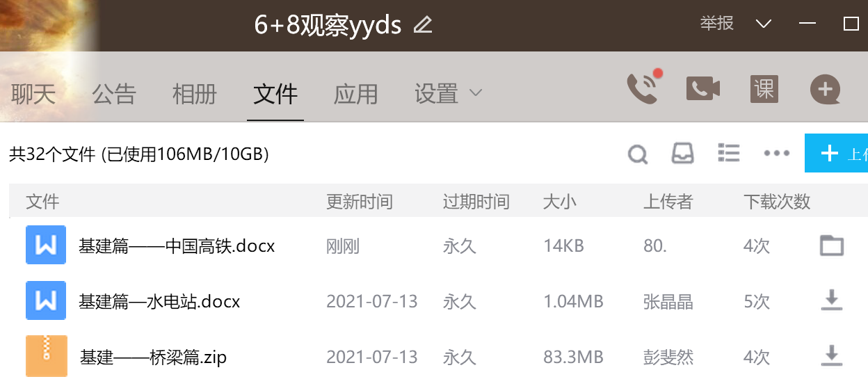Switch to the 聊天 tab

(x=33, y=94)
